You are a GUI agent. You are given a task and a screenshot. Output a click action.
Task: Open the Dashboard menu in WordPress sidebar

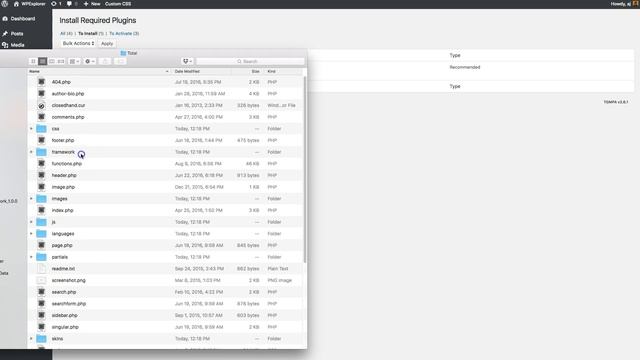(19, 19)
